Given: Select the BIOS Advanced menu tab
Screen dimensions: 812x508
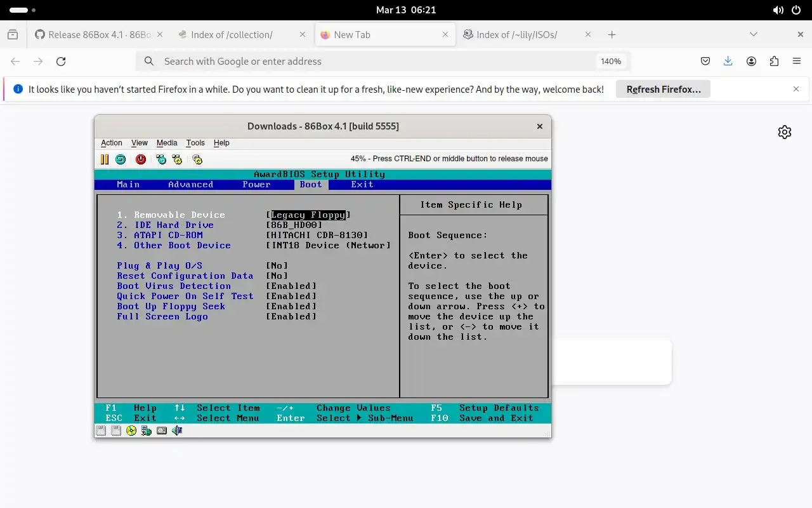Looking at the screenshot, I should [x=190, y=185].
